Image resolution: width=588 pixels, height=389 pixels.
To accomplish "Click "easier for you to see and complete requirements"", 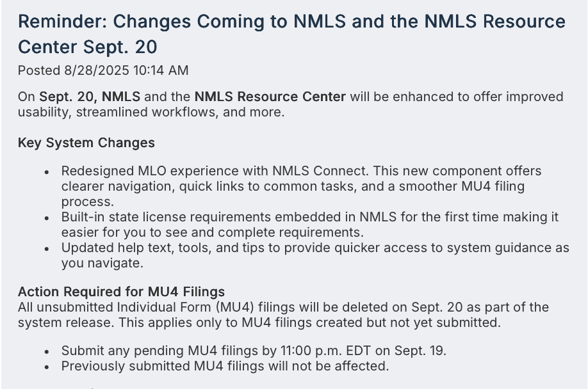I will (x=212, y=232).
